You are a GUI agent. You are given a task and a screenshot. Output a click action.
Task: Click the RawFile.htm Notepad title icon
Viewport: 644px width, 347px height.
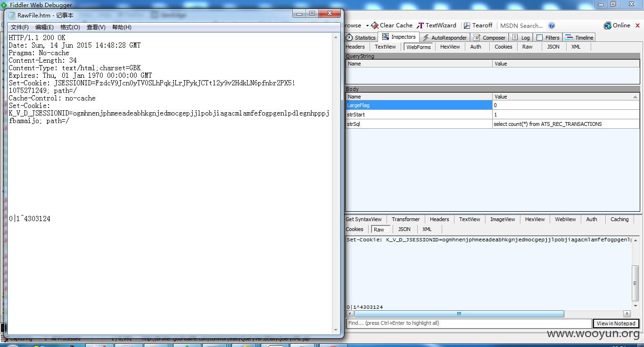[x=12, y=15]
